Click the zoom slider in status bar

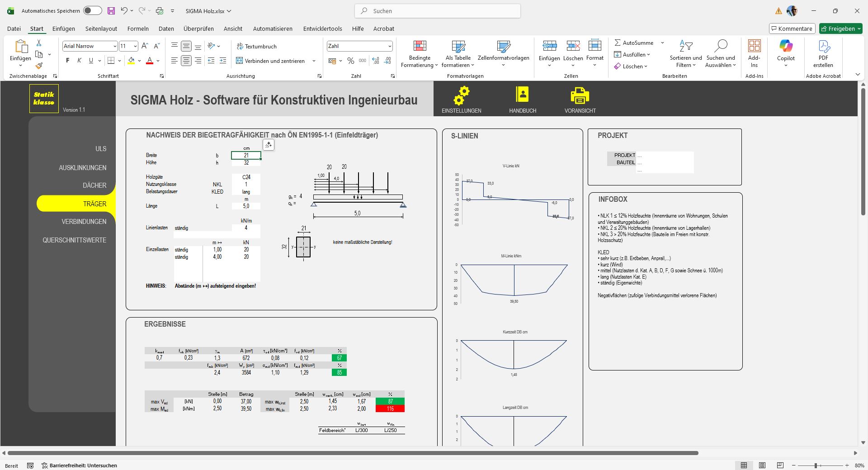[x=816, y=465]
